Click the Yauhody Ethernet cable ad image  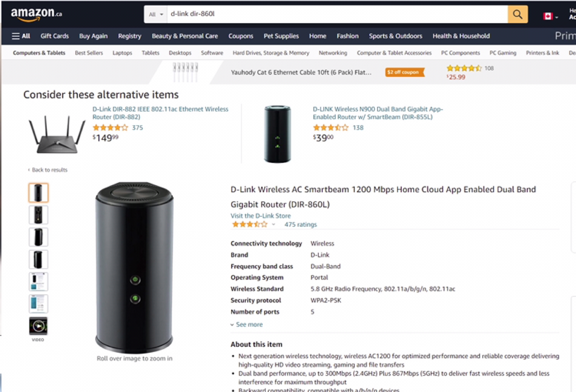(185, 72)
